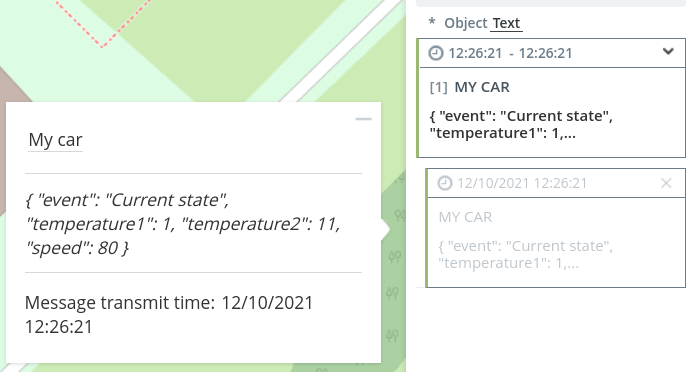
Task: Click the clock icon next to 12/10/2021 12:26:21
Action: click(x=445, y=183)
